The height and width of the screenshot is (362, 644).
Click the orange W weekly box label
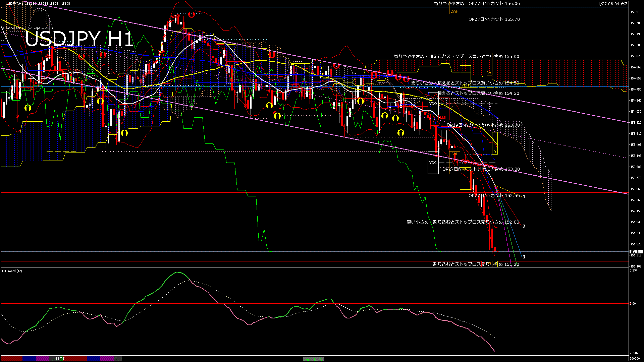[x=489, y=73]
